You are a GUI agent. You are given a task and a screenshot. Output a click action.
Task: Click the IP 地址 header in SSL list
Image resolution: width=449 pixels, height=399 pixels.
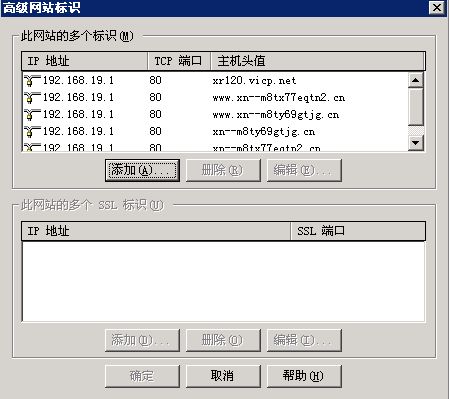pos(156,231)
